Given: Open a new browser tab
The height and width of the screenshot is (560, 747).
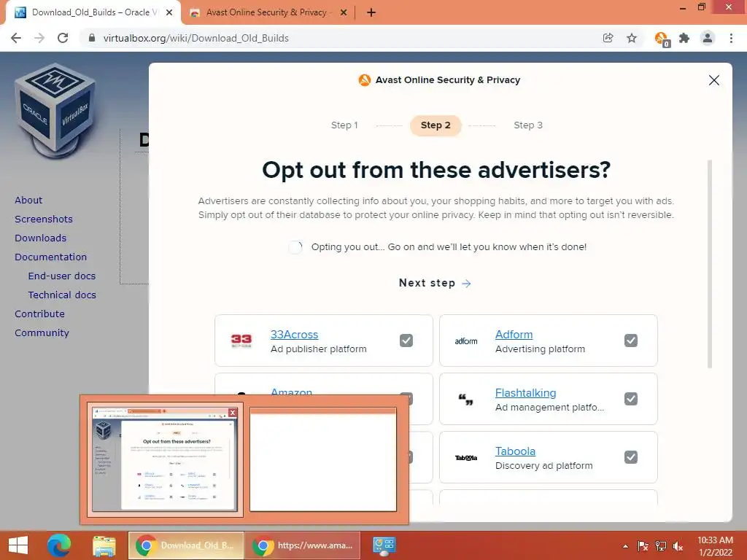Looking at the screenshot, I should 371,13.
